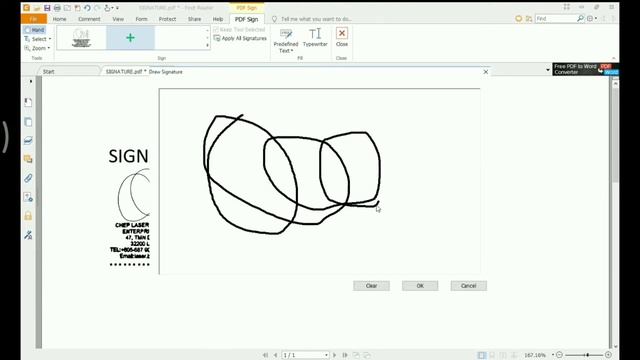Click the Tell me what you want to do field

click(316, 19)
